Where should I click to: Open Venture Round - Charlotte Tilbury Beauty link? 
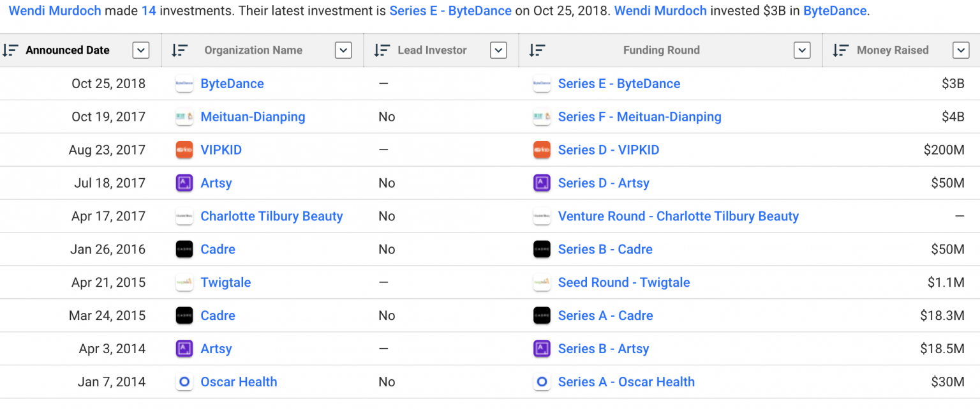[x=678, y=216]
